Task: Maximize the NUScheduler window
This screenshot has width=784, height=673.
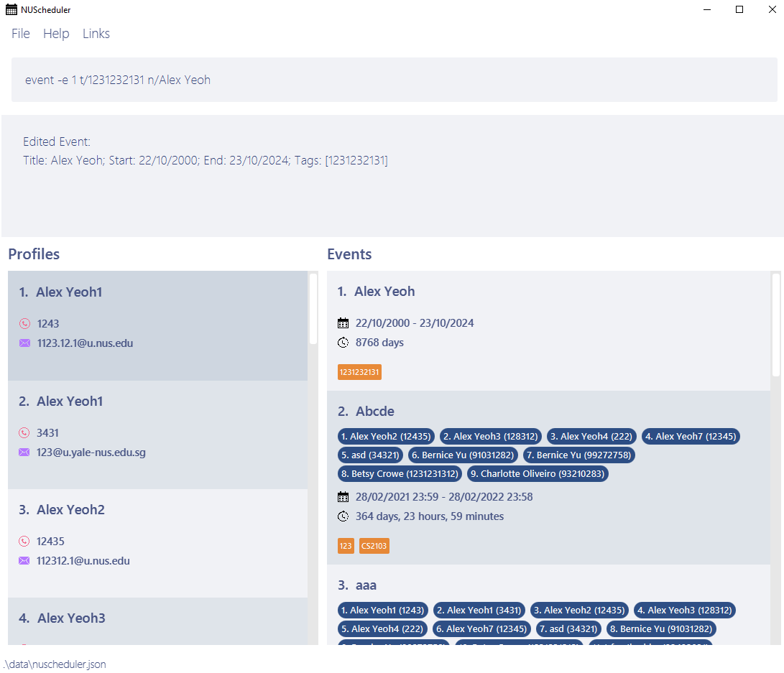Action: [x=739, y=9]
